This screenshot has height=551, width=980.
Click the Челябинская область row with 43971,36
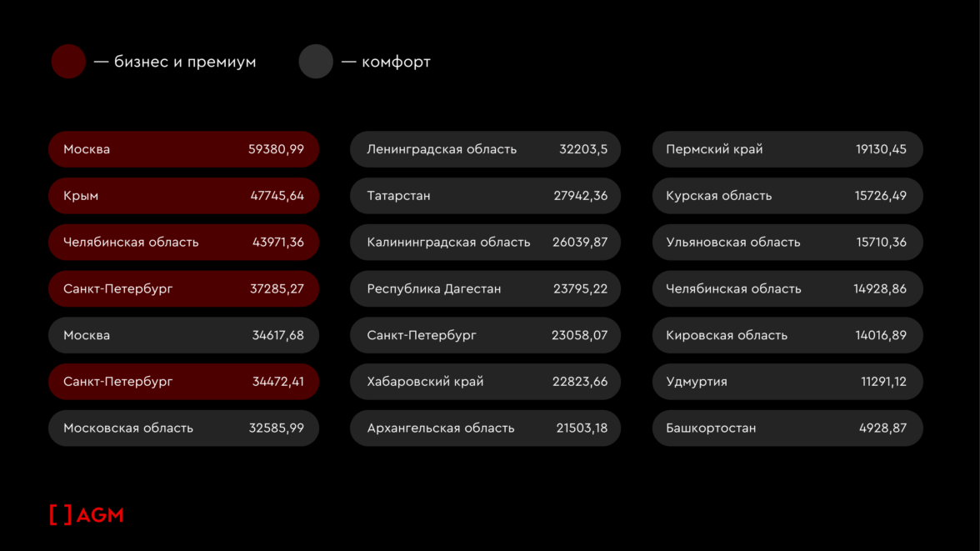click(x=183, y=243)
